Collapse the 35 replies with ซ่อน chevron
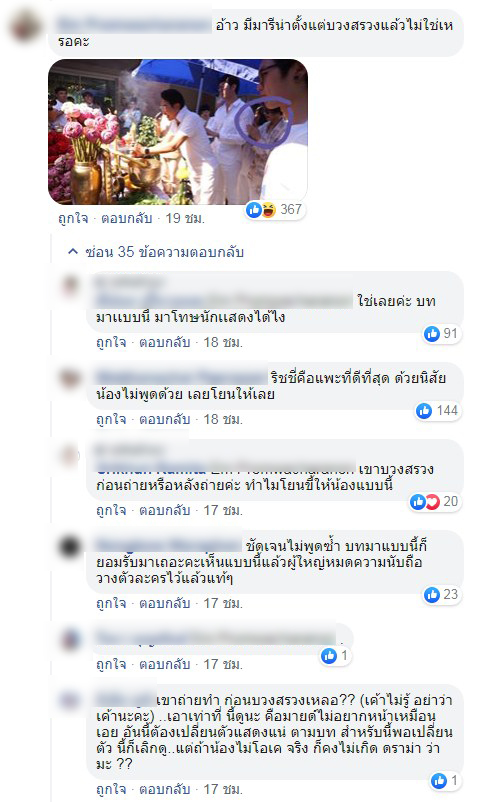 [73, 251]
